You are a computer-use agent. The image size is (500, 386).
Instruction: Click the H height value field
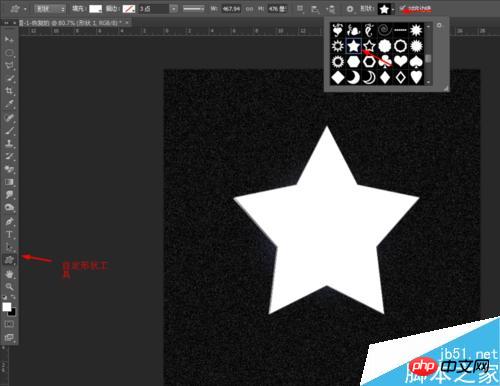point(277,9)
